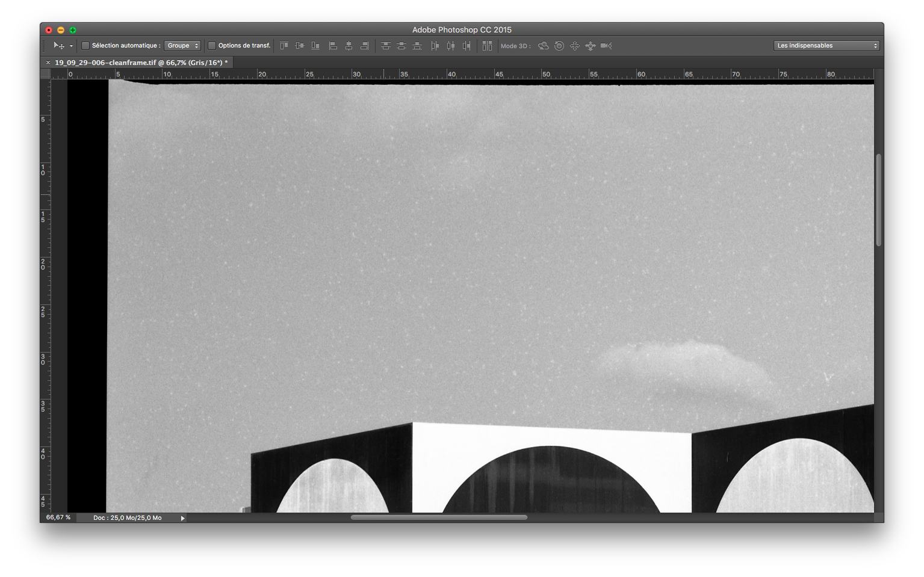Image resolution: width=924 pixels, height=577 pixels.
Task: Align bottom edges icon
Action: tap(315, 46)
